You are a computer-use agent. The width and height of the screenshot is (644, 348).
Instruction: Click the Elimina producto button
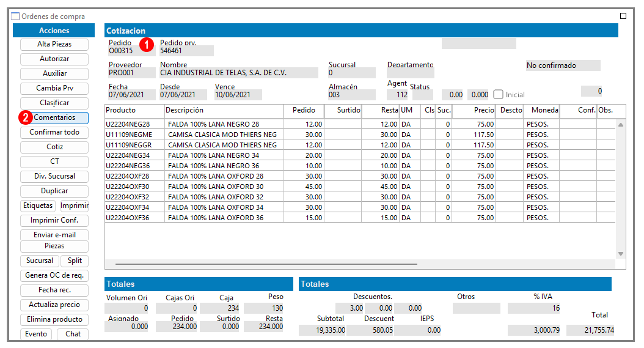click(x=54, y=320)
